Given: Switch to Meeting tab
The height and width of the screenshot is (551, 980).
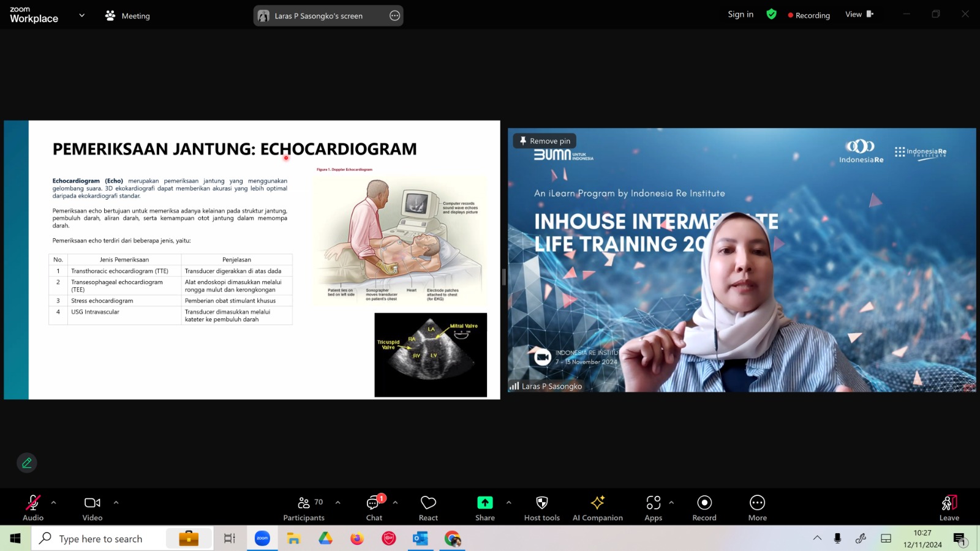Looking at the screenshot, I should (x=128, y=16).
